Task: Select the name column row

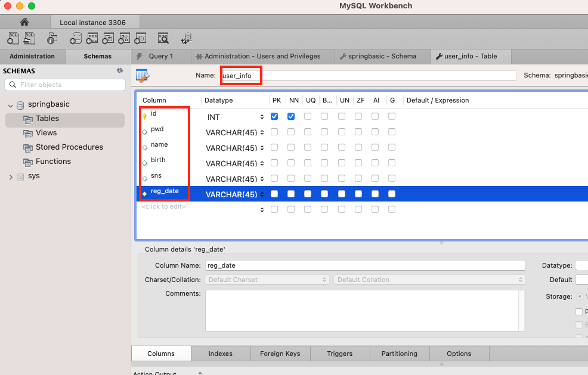Action: click(362, 147)
